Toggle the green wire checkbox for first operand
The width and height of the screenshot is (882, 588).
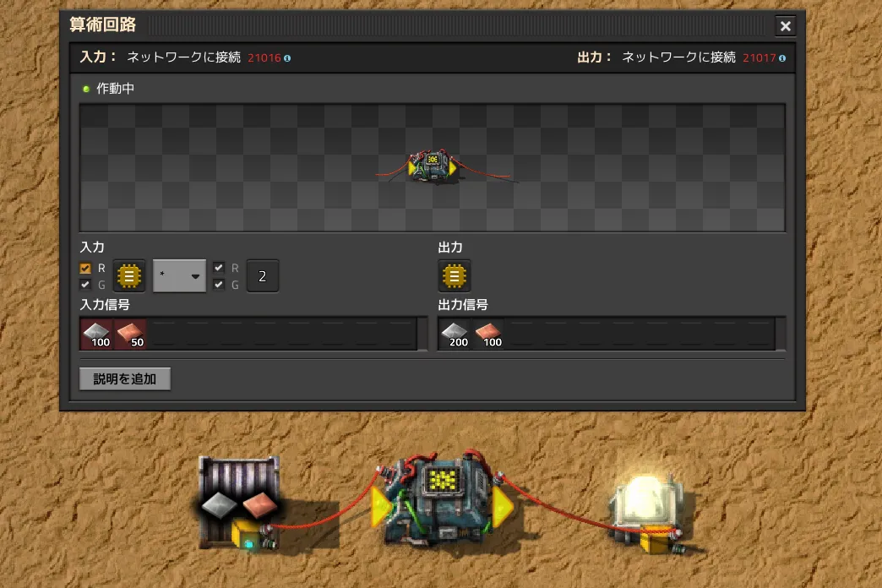pyautogui.click(x=85, y=285)
